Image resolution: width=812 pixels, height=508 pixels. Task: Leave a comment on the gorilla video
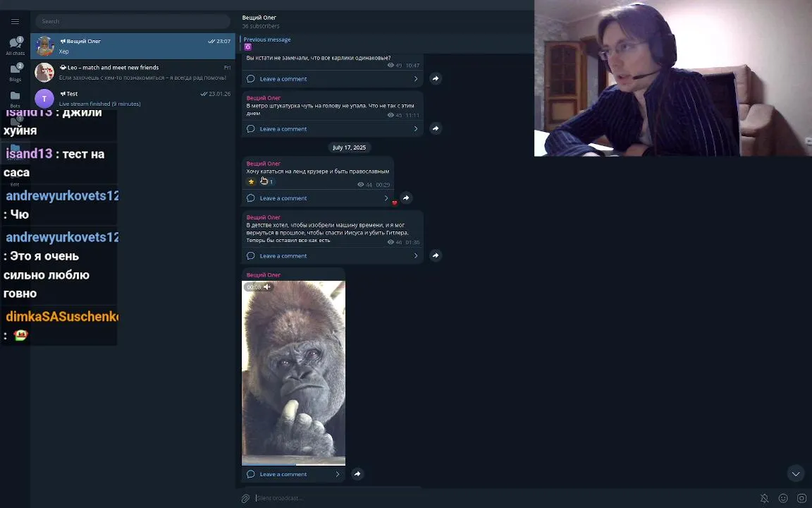(x=283, y=474)
